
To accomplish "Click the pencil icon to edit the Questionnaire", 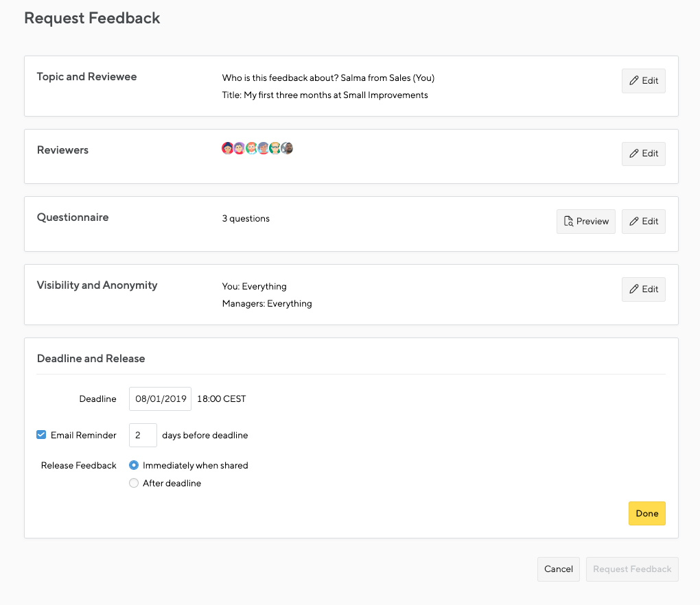I will point(634,221).
